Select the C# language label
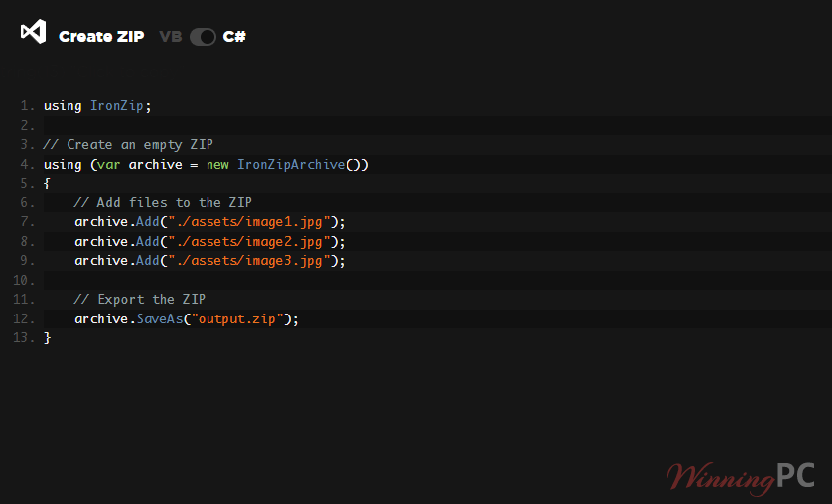Screen dimensions: 832x504 (234, 37)
